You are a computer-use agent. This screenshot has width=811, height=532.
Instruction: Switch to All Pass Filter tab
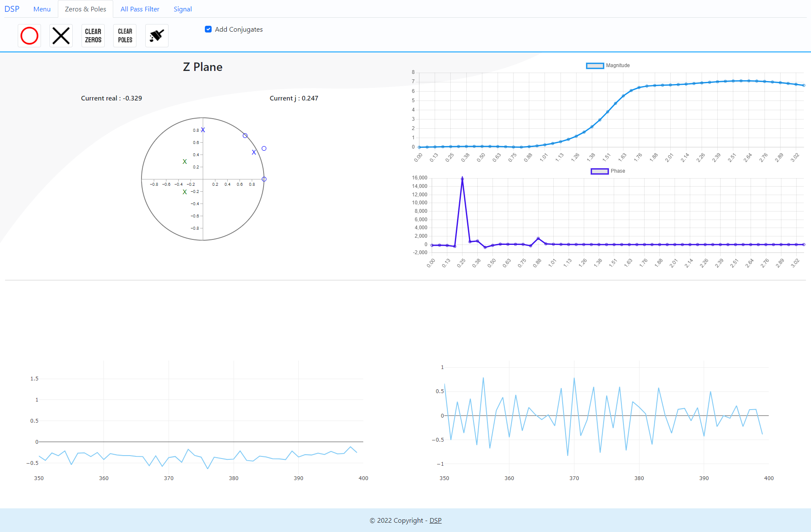140,9
